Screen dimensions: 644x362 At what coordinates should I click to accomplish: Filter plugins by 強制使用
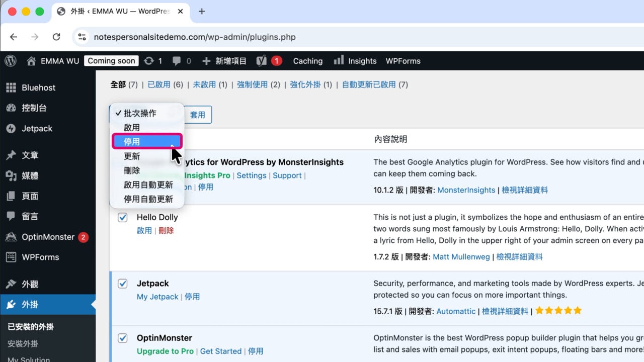[x=252, y=84]
